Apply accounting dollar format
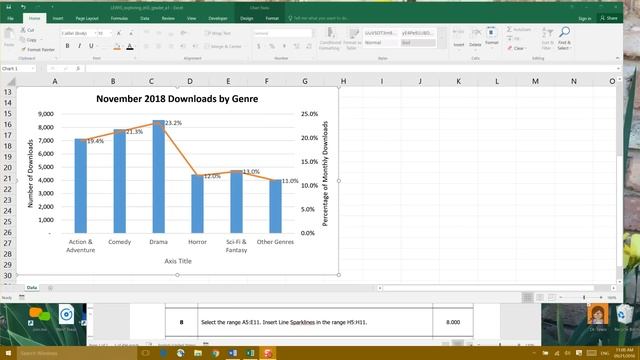 pos(259,47)
